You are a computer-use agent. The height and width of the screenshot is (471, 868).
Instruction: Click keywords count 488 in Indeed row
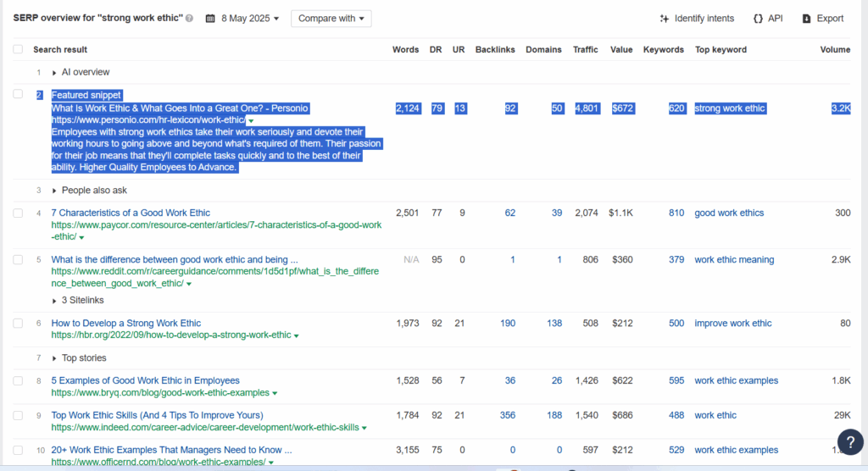pyautogui.click(x=676, y=415)
